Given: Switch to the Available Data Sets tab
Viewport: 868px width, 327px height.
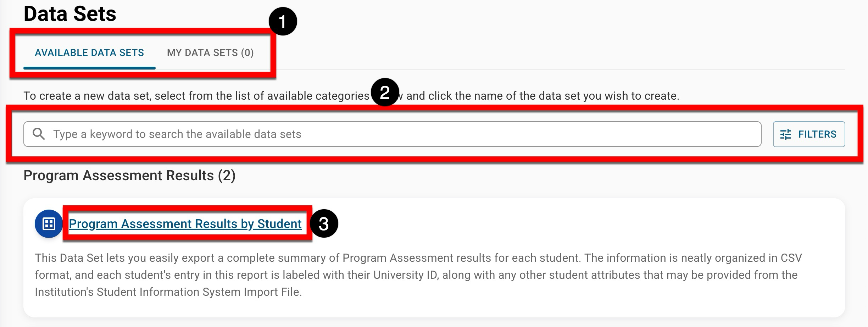Looking at the screenshot, I should 89,53.
